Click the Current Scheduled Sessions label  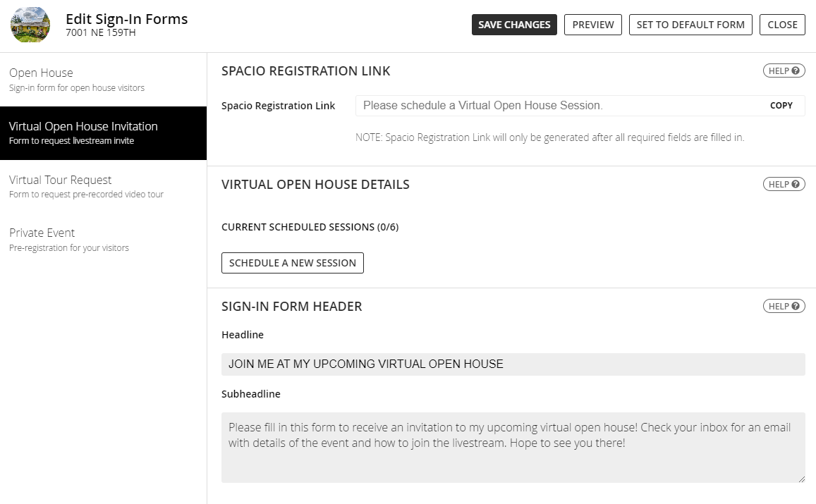pyautogui.click(x=310, y=227)
